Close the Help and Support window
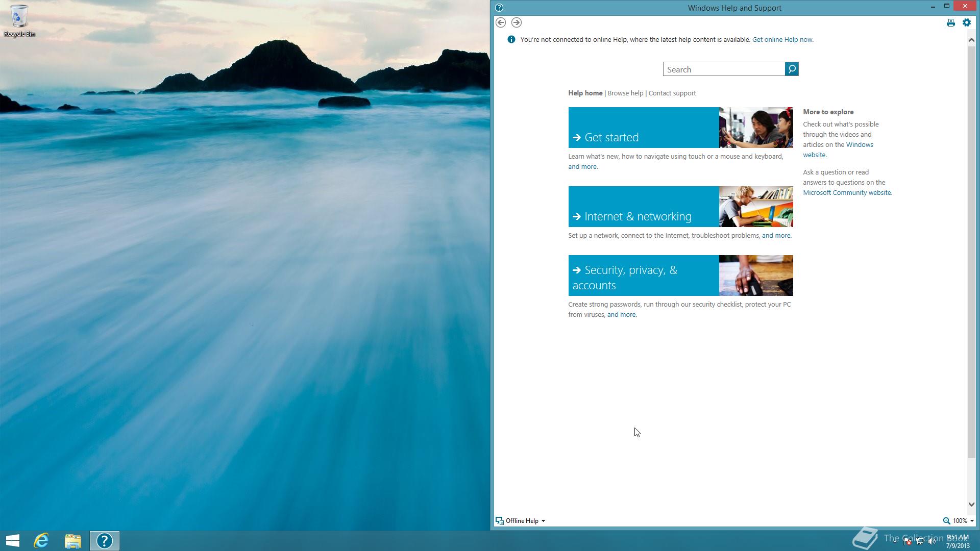 pyautogui.click(x=965, y=6)
